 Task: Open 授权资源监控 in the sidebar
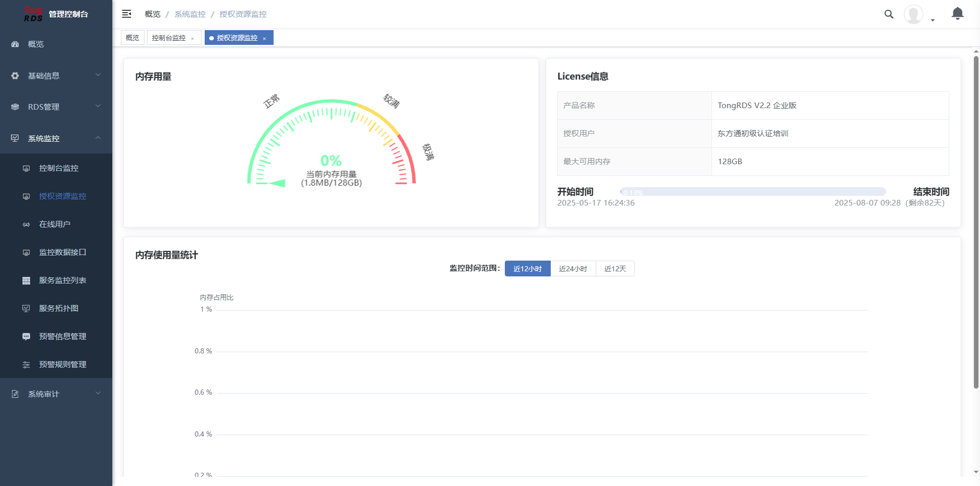(56, 196)
